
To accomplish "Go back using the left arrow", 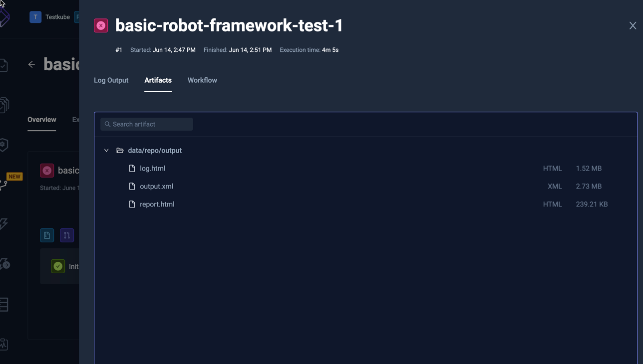I will [x=31, y=64].
